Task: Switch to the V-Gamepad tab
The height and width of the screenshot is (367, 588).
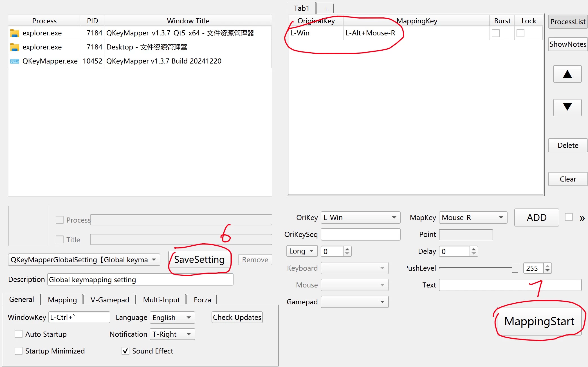Action: 110,300
